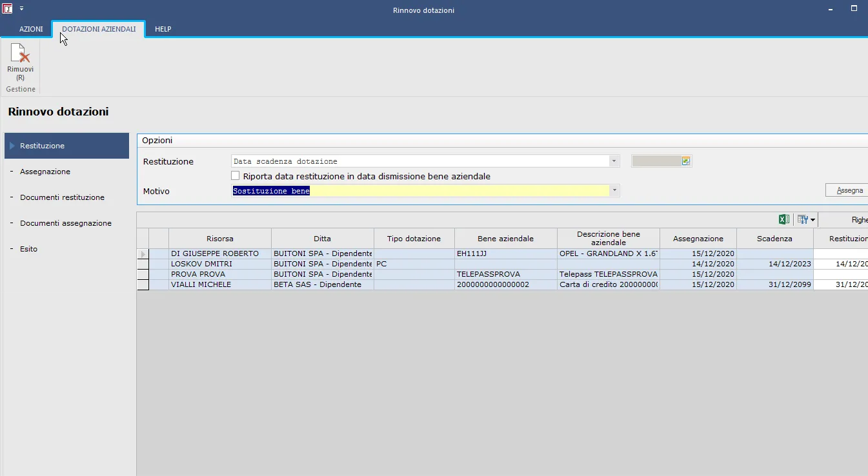868x476 pixels.
Task: Export grid with the Excel icon
Action: pyautogui.click(x=783, y=220)
